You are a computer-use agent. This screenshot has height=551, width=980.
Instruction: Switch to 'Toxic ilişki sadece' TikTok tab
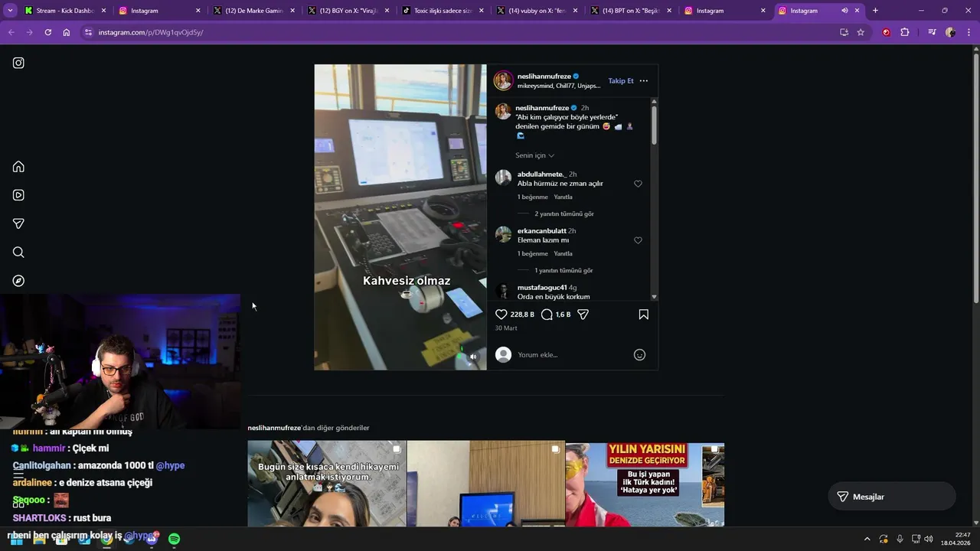click(x=443, y=11)
